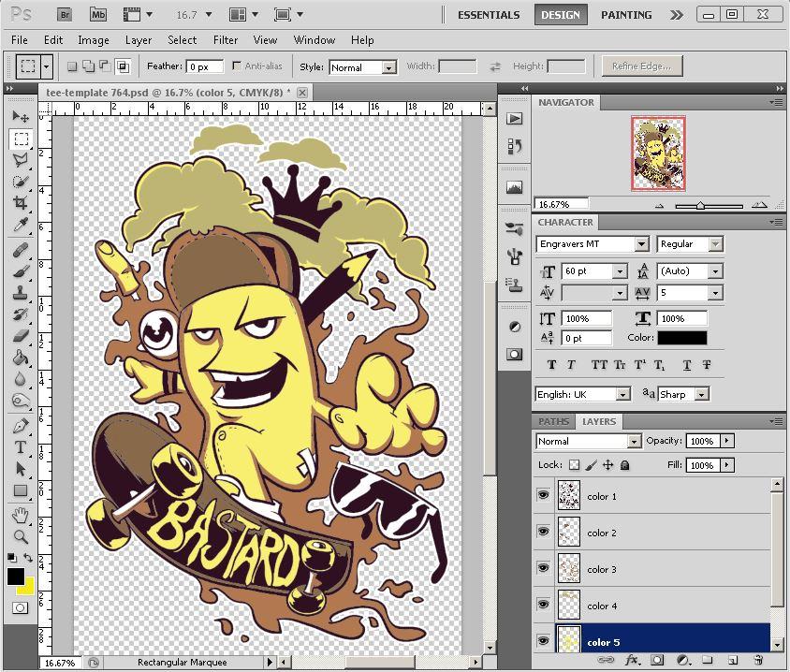Viewport: 790px width, 672px height.
Task: Toggle visibility of the color 5 layer
Action: 544,642
